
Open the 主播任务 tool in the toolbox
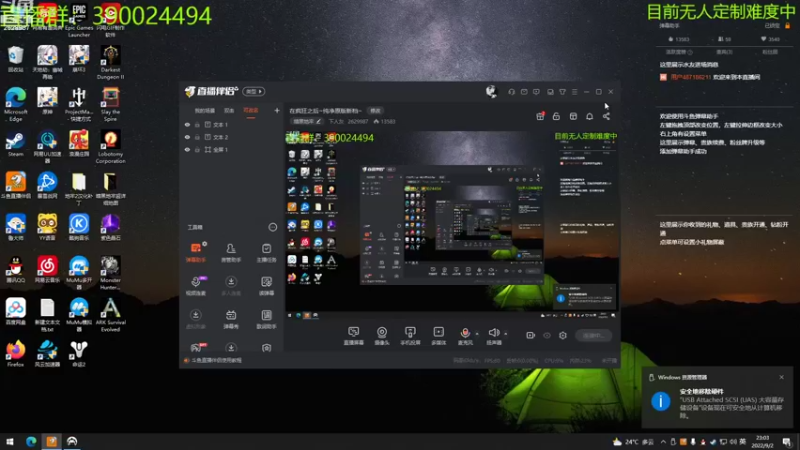pyautogui.click(x=266, y=252)
